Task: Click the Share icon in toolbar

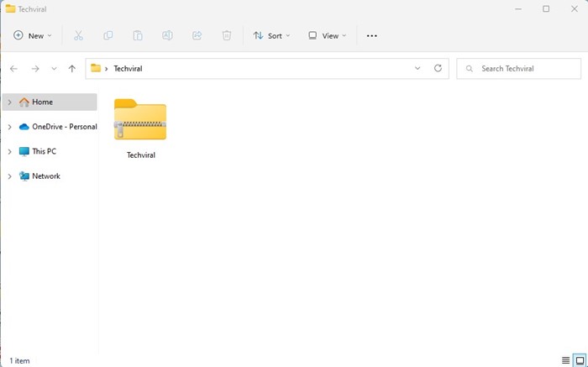Action: [197, 35]
